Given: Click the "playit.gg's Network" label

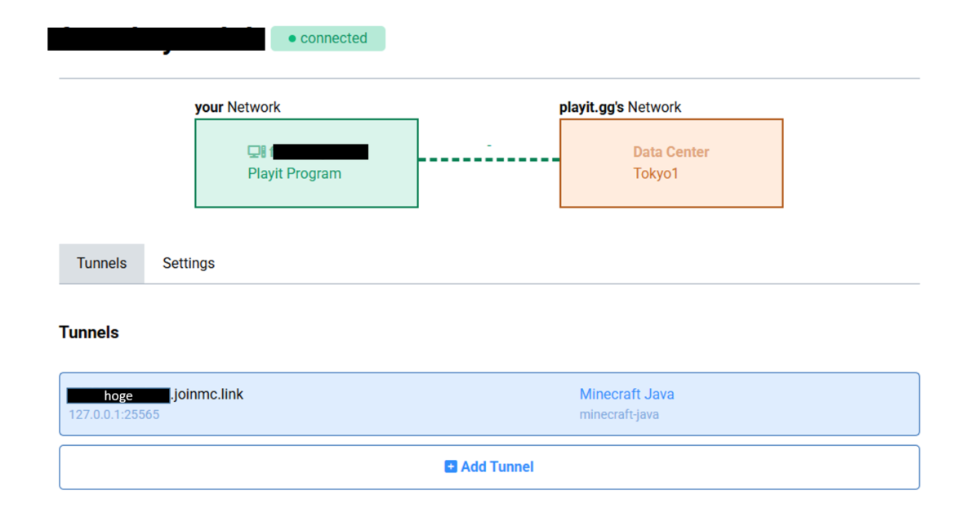Looking at the screenshot, I should tap(620, 107).
